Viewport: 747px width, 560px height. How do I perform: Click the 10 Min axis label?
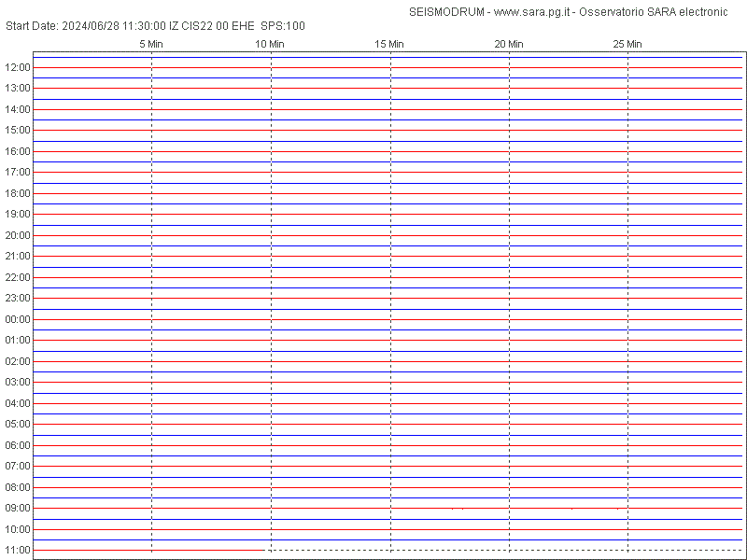[270, 44]
